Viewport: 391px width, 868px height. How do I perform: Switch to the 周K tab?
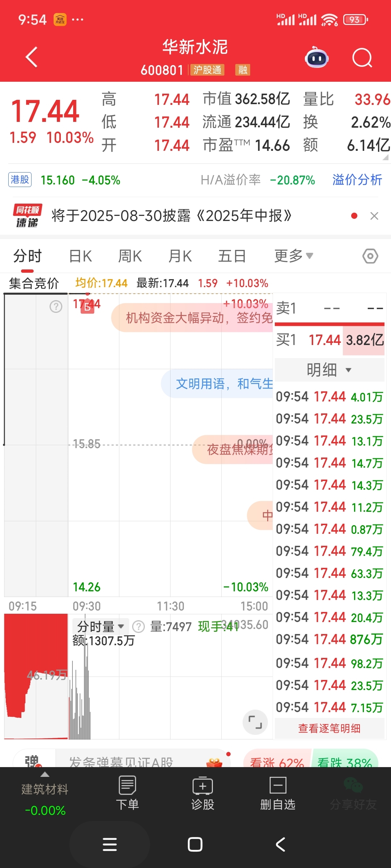click(x=130, y=256)
